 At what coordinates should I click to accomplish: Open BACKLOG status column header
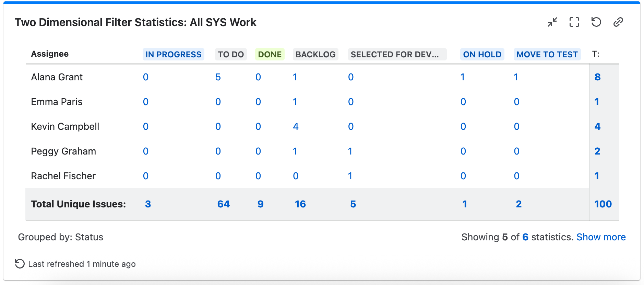[315, 54]
